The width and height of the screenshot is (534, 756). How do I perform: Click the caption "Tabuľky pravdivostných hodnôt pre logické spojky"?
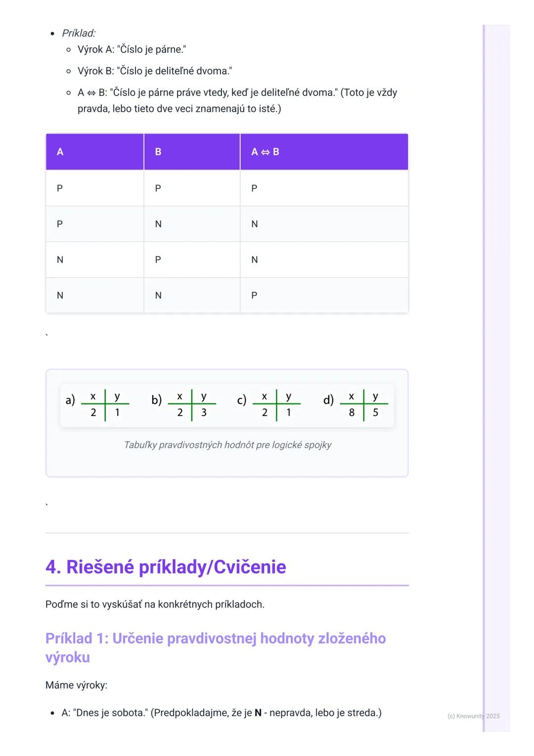227,445
